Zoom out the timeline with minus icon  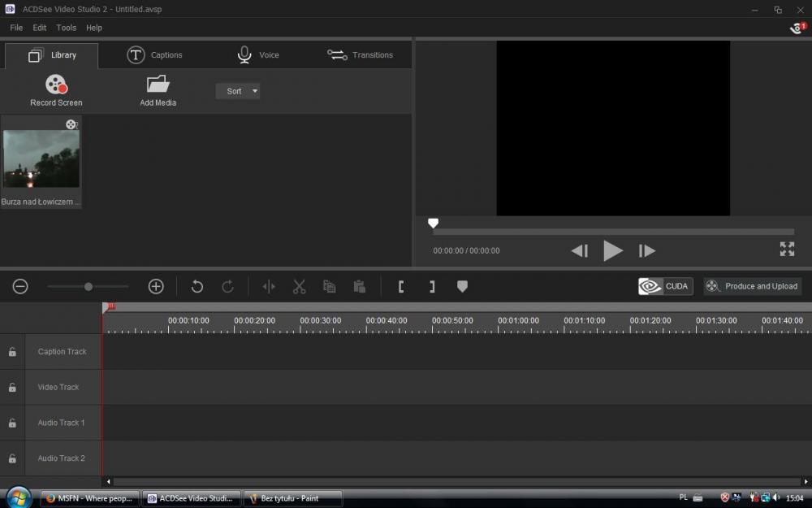20,286
